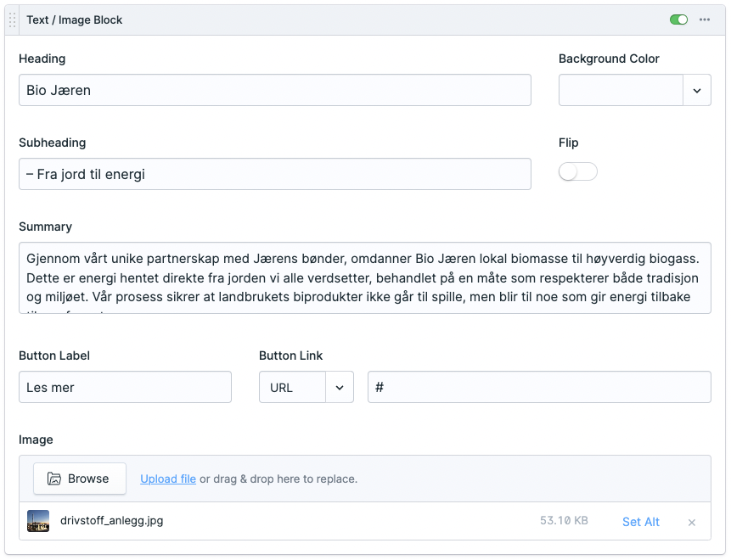Image resolution: width=731 pixels, height=560 pixels.
Task: Click the Text / Image Block header title
Action: (75, 20)
